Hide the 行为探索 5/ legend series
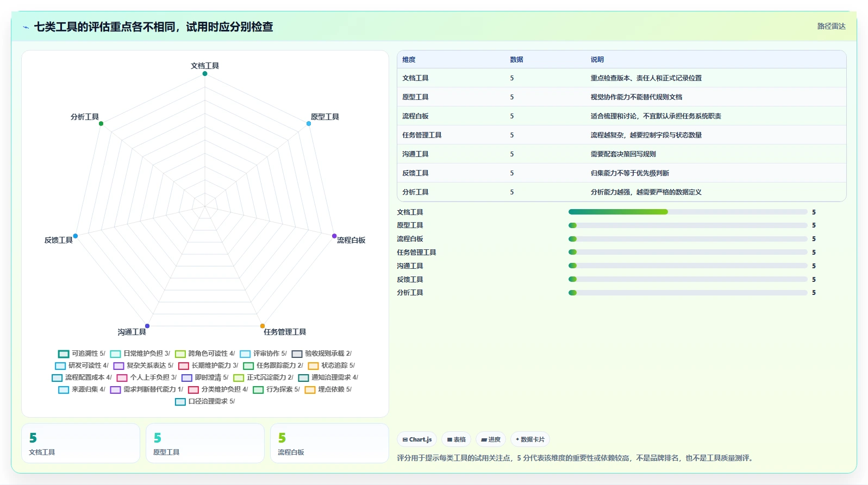The image size is (868, 485). [x=276, y=389]
